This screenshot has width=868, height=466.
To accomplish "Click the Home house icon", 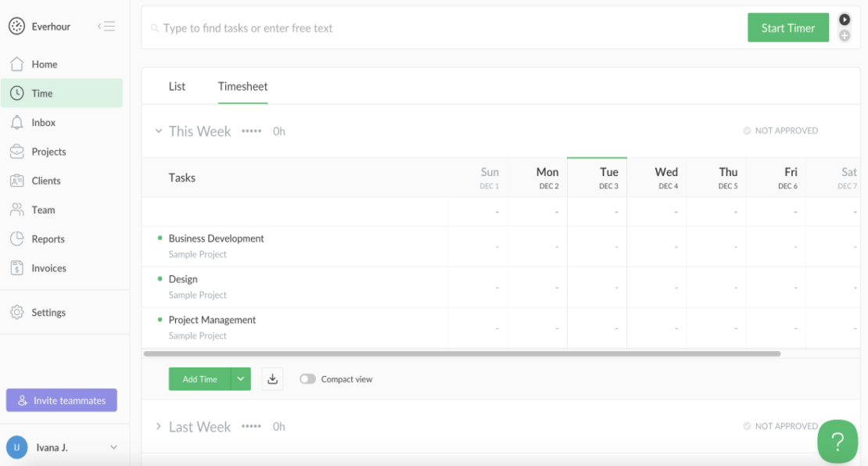I will (16, 64).
